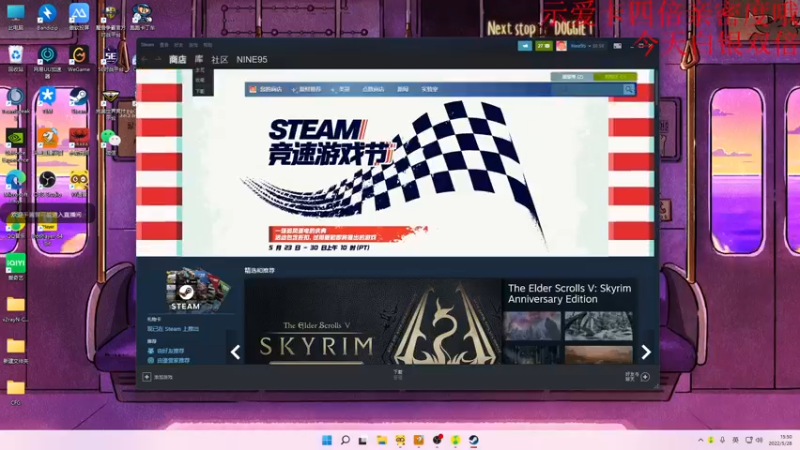Click the store search magnifier icon
Image resolution: width=800 pixels, height=450 pixels.
click(629, 89)
